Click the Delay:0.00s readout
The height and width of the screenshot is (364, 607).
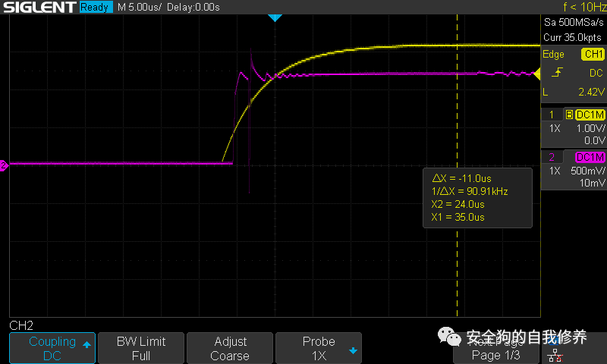[193, 8]
